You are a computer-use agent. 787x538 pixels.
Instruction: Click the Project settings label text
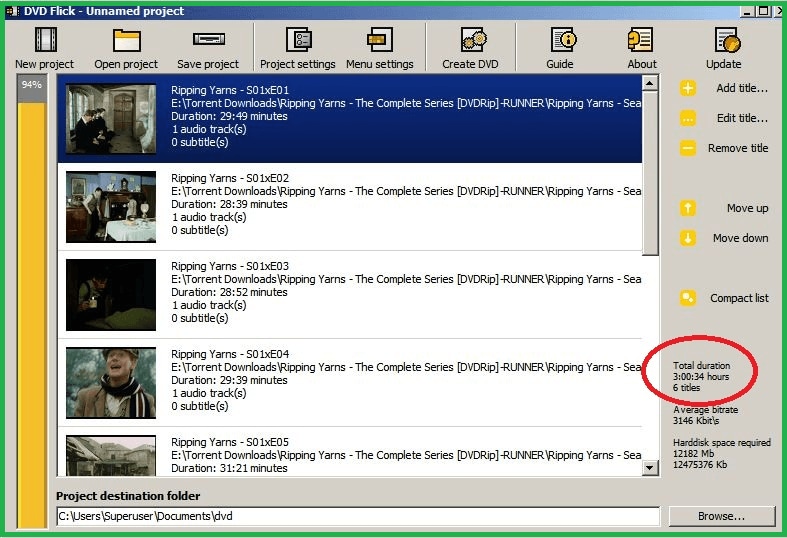click(x=298, y=64)
